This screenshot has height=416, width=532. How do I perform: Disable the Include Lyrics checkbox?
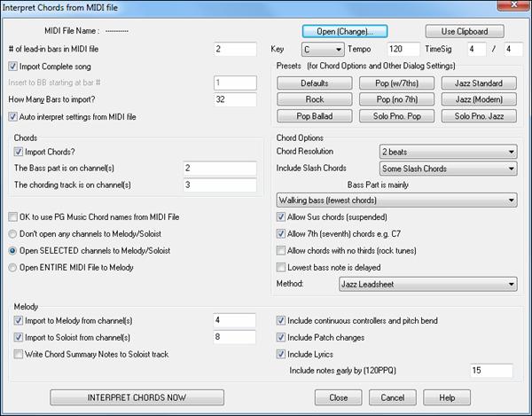[282, 354]
